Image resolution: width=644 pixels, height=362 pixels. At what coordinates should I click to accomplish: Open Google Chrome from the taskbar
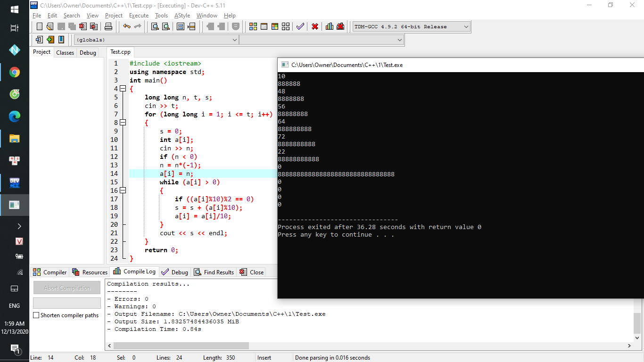pos(15,72)
